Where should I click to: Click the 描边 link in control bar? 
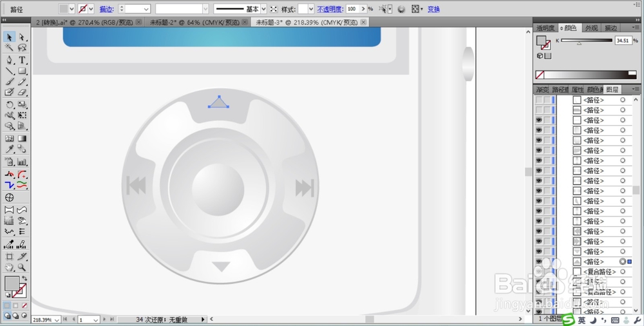coord(106,8)
